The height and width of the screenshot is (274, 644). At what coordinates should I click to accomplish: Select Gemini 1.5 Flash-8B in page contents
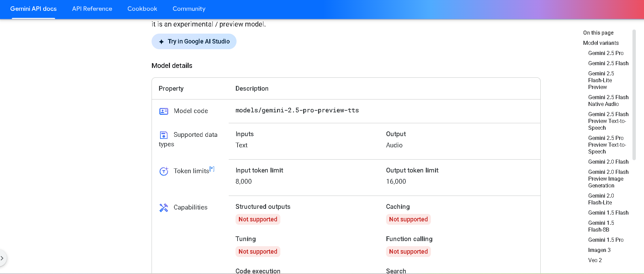pyautogui.click(x=601, y=226)
